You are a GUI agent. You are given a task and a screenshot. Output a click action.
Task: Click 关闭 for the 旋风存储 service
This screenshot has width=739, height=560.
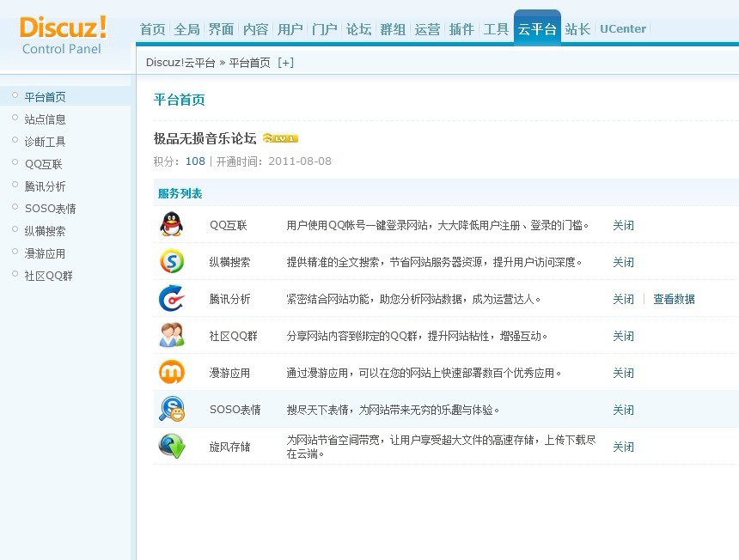(x=624, y=447)
